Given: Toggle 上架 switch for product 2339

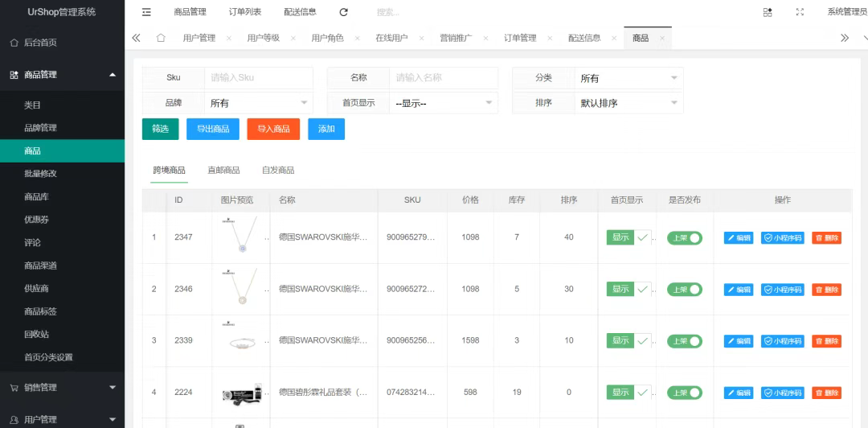Looking at the screenshot, I should [685, 341].
